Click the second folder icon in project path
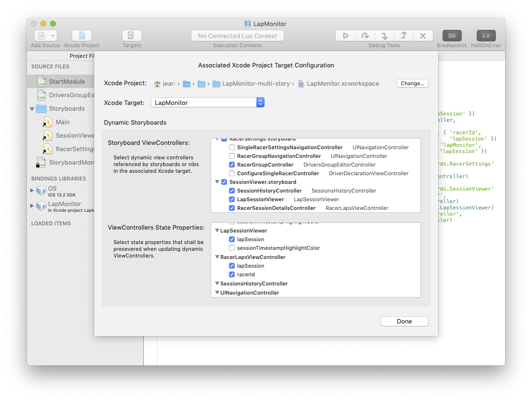Image resolution: width=532 pixels, height=401 pixels. [202, 84]
